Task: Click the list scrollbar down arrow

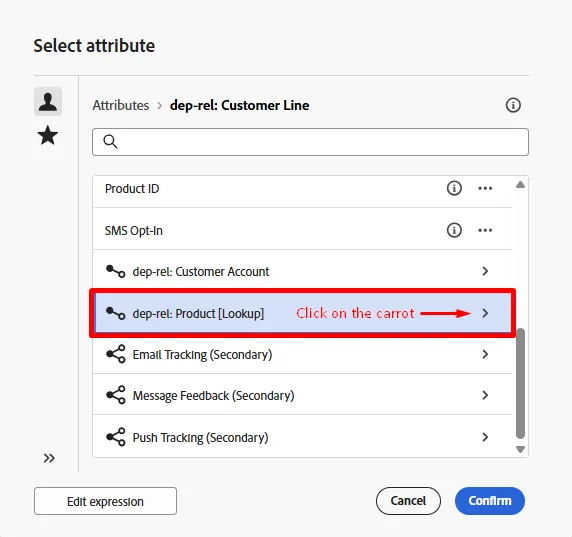Action: click(521, 449)
